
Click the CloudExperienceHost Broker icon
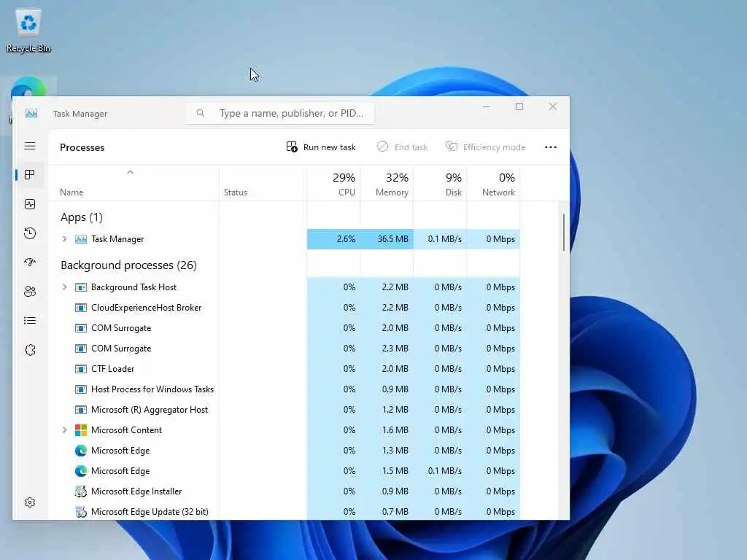tap(81, 308)
